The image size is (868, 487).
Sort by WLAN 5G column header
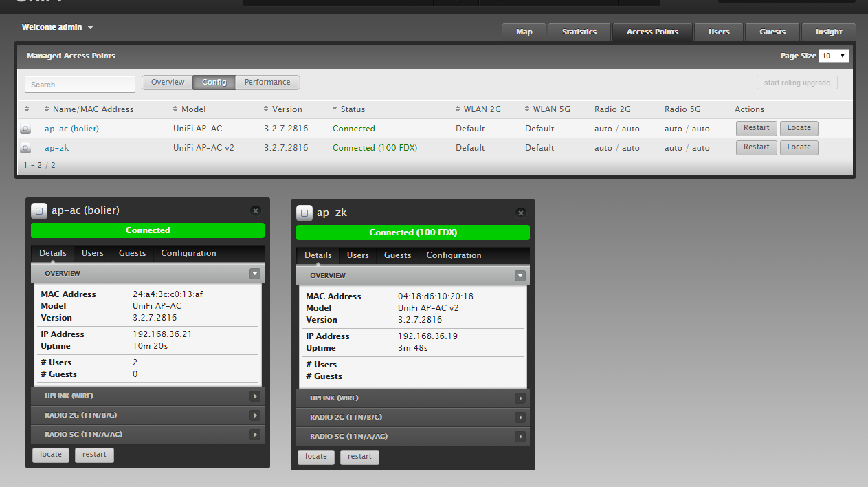click(547, 109)
